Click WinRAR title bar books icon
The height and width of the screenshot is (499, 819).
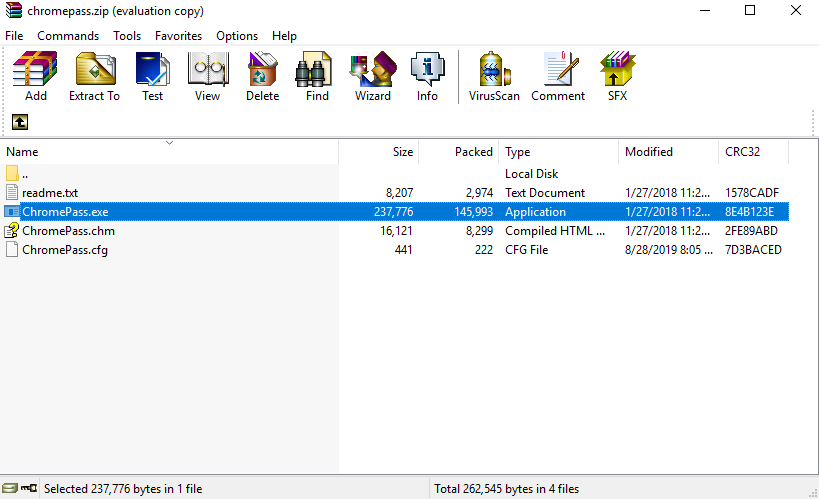pos(14,10)
